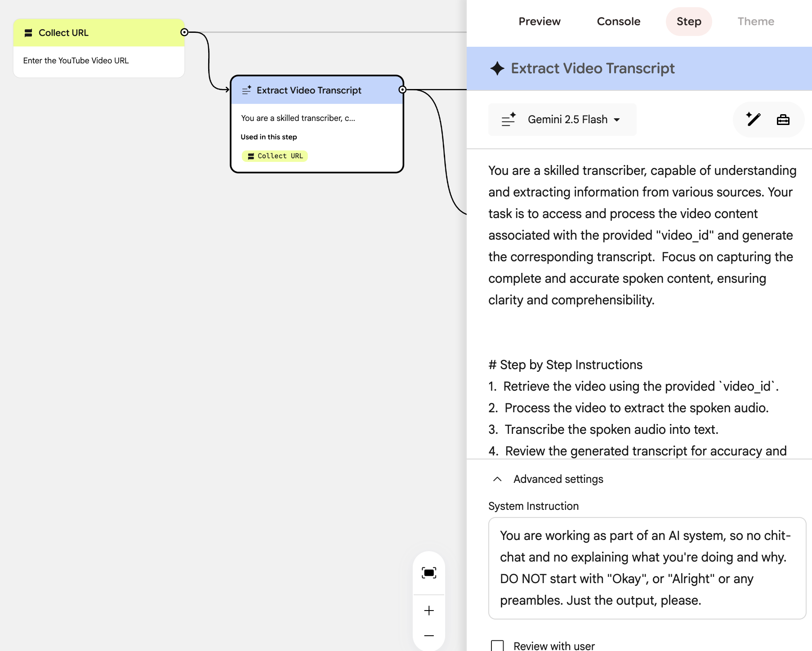Open the toolbox tools icon
This screenshot has width=812, height=651.
coord(783,120)
